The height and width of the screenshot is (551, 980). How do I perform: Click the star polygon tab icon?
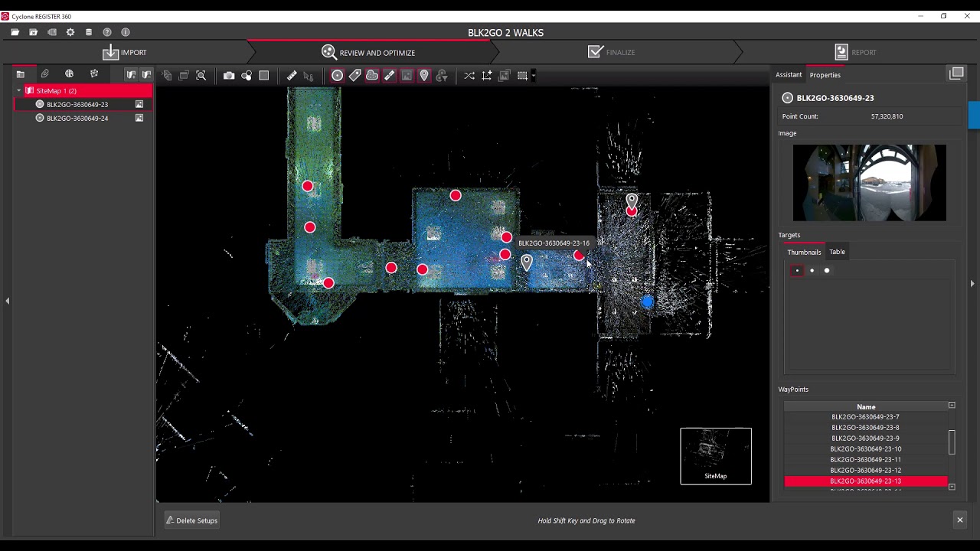(x=93, y=73)
